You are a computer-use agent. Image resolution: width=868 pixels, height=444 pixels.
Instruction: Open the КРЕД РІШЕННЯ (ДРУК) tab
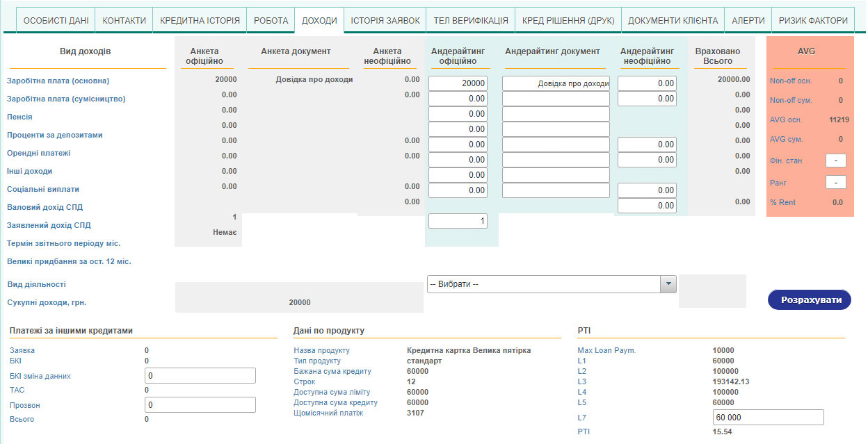pos(568,20)
